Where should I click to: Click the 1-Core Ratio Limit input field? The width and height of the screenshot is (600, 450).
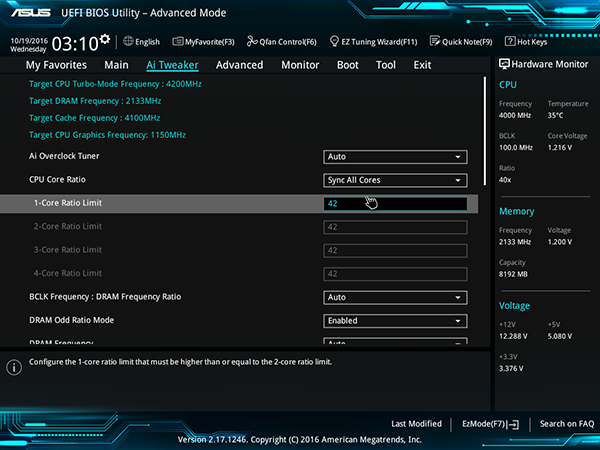(x=395, y=204)
